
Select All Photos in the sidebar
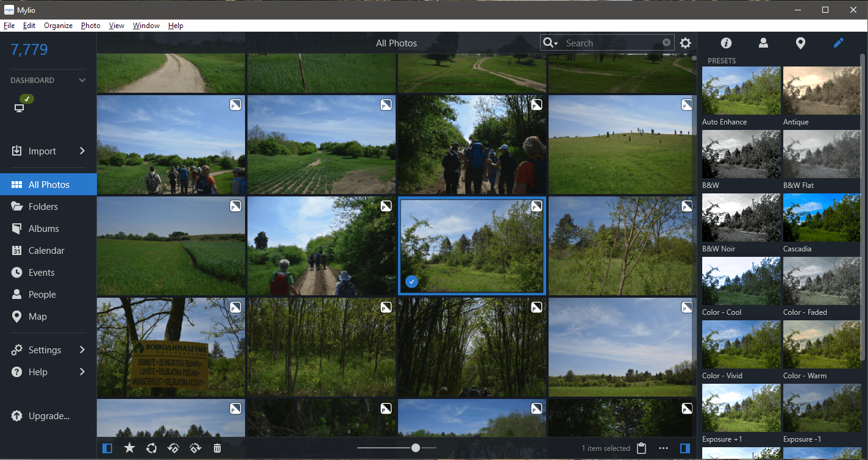tap(48, 184)
